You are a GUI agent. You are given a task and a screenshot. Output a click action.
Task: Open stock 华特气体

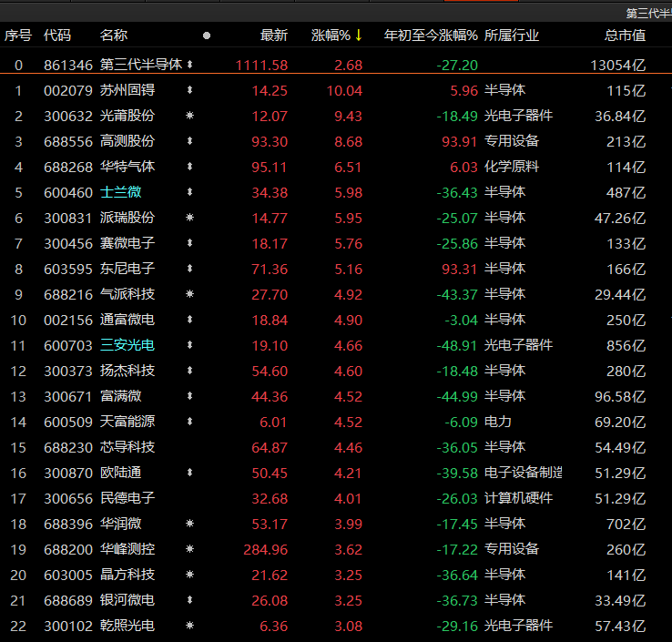coord(127,167)
